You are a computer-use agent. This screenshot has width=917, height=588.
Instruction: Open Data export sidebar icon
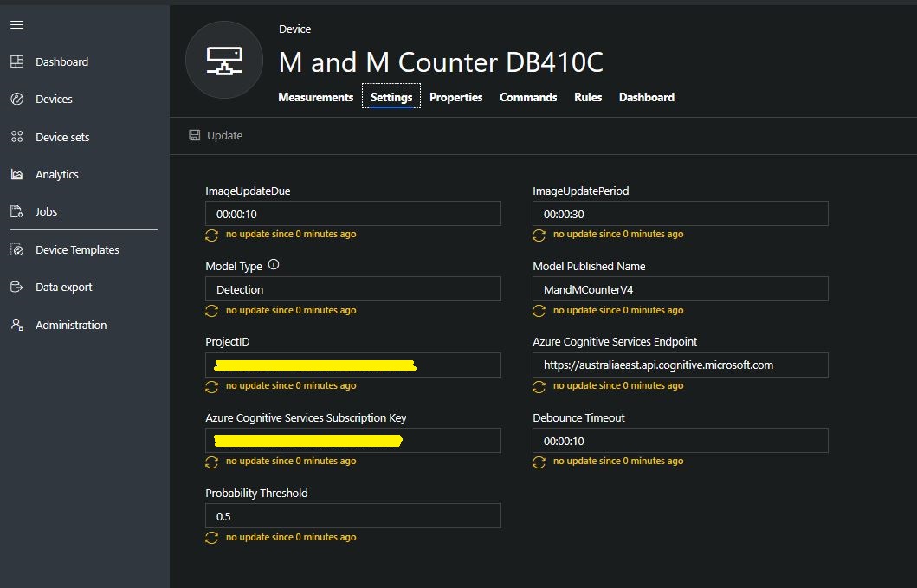[16, 287]
